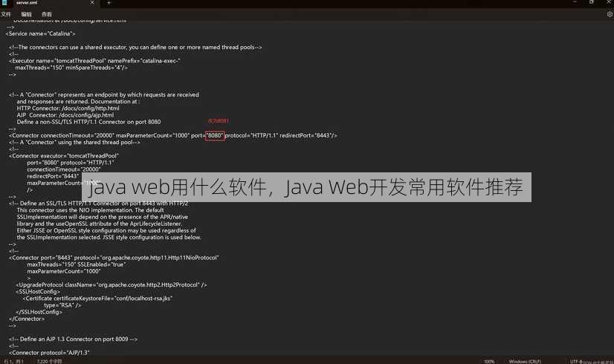This screenshot has height=364, width=614.
Task: Click the <Connector port="8443" protocol line
Action: point(114,258)
